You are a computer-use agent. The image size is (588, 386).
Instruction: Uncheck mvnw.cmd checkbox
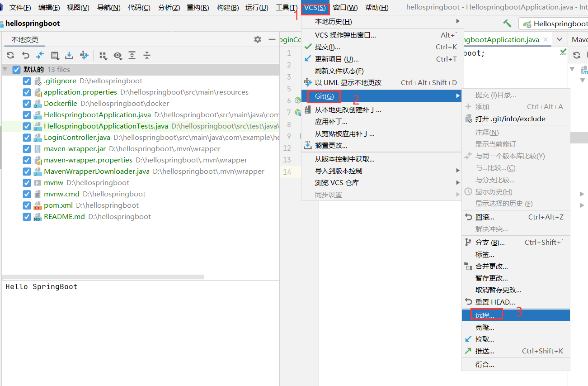point(27,194)
